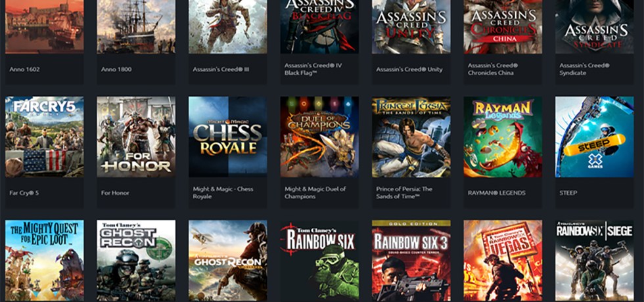Open the Ghost Recon Wildlands cover with helicopter
The width and height of the screenshot is (644, 302).
tap(227, 260)
